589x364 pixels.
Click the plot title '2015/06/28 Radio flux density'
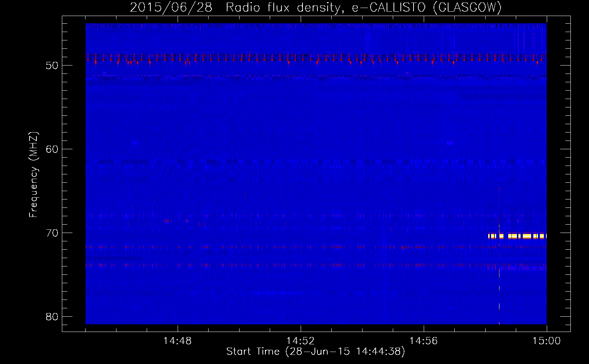316,7
